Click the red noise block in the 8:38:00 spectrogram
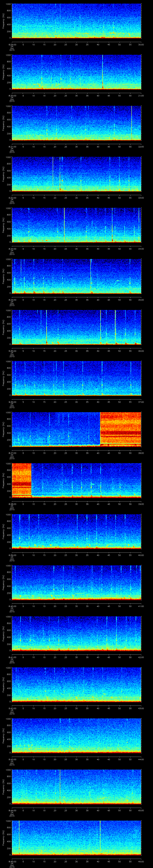Screen dimensions: 153x868 pos(22,480)
